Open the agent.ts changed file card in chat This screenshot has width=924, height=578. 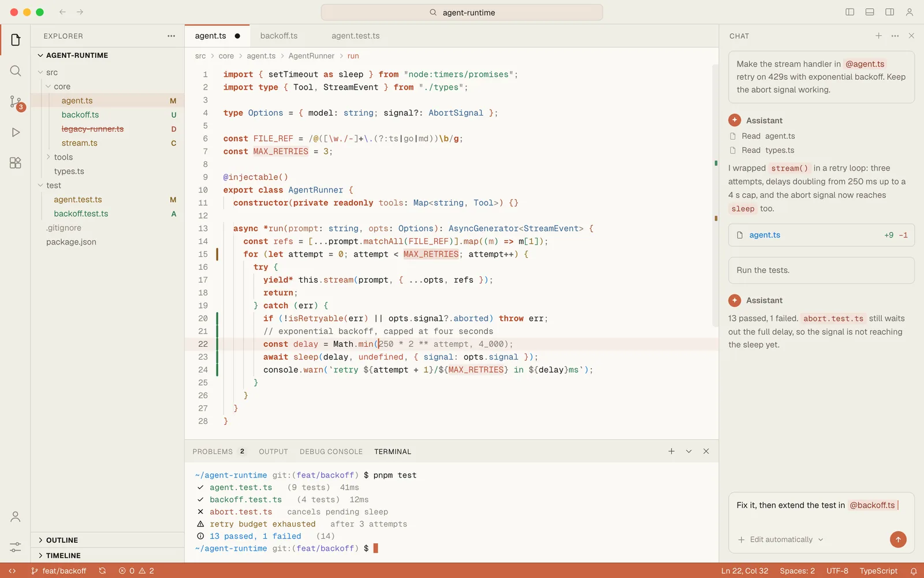821,235
